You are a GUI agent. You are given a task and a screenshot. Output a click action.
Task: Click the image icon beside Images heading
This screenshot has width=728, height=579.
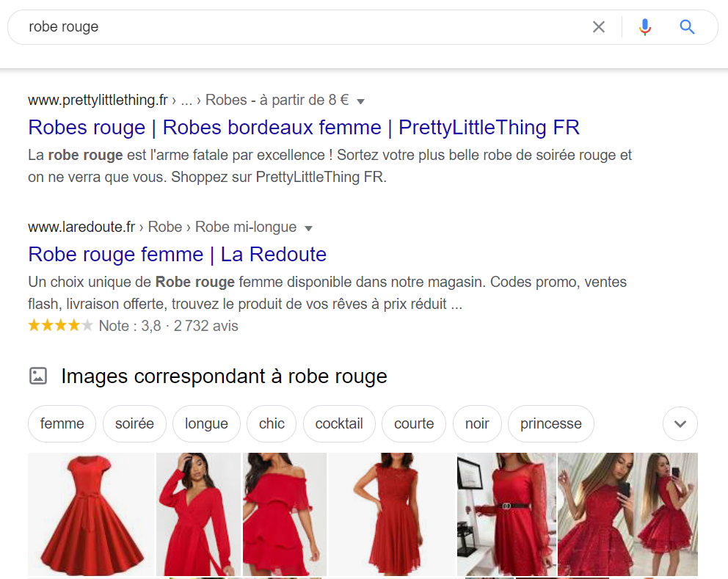click(38, 376)
